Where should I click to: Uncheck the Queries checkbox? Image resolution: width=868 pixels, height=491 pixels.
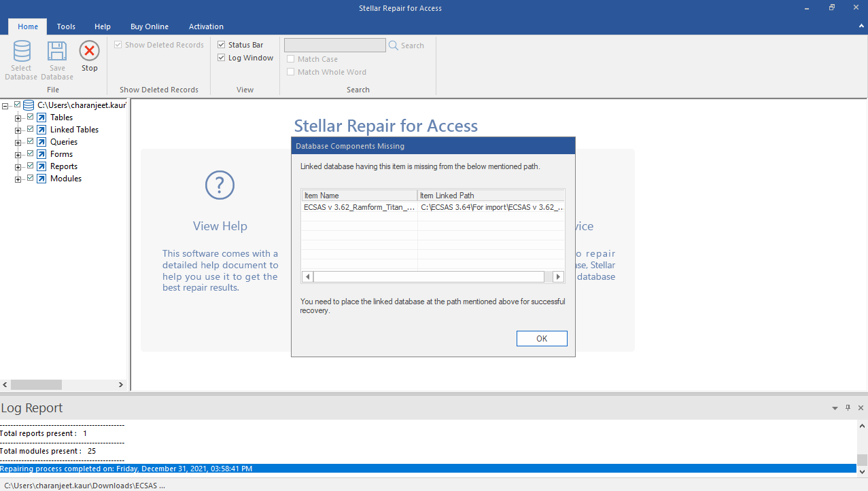tap(30, 141)
